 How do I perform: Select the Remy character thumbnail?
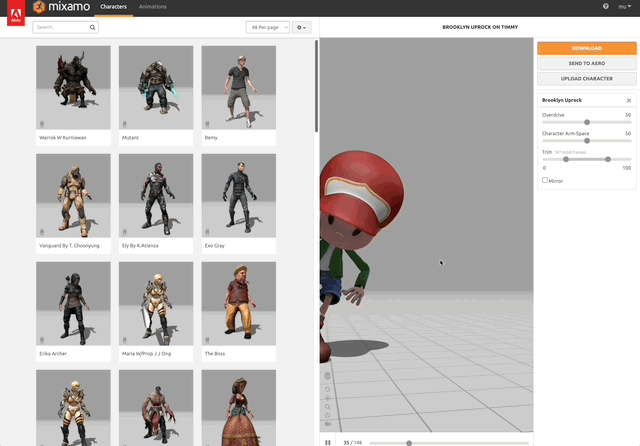239,88
